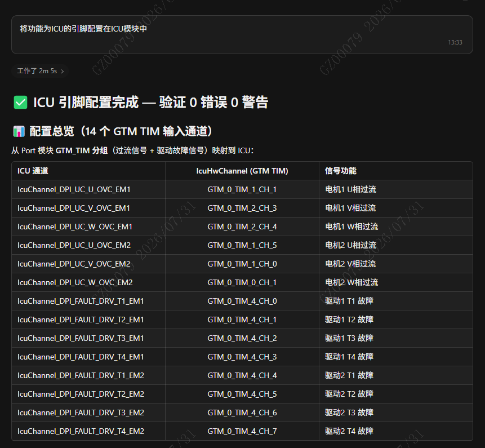Click the 13:33 timestamp
The image size is (485, 448).
pos(455,42)
